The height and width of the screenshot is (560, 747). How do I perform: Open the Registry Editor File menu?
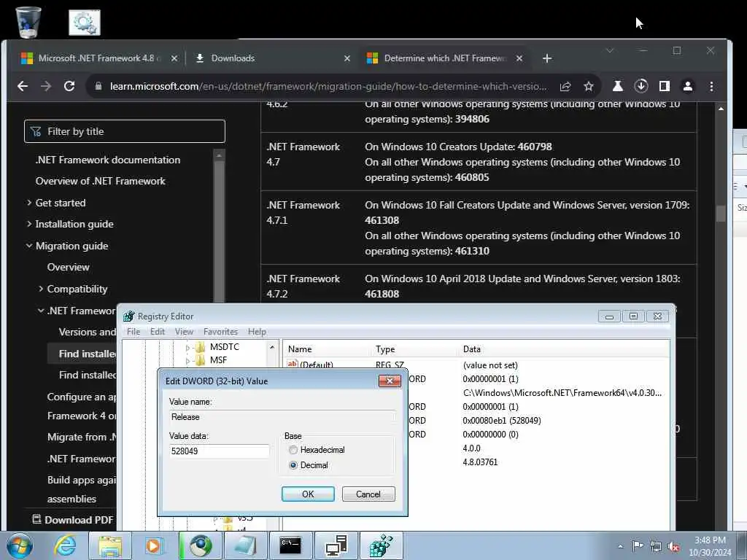tap(133, 332)
